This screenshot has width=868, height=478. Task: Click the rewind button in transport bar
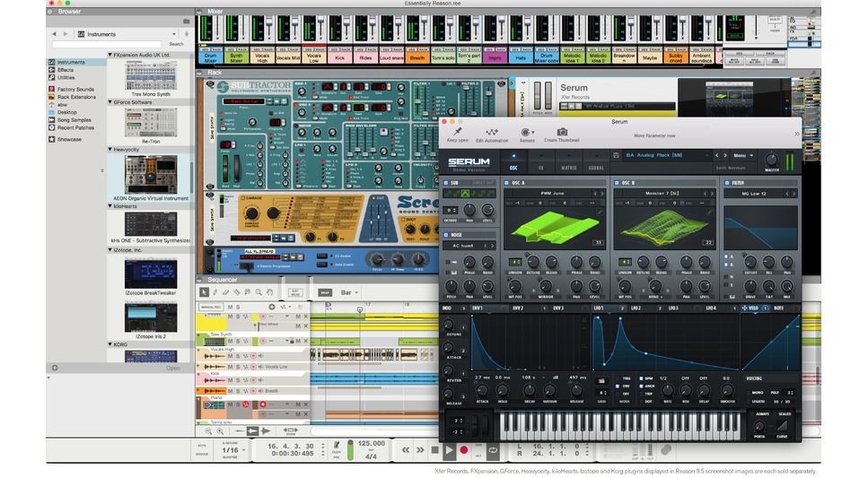[405, 450]
